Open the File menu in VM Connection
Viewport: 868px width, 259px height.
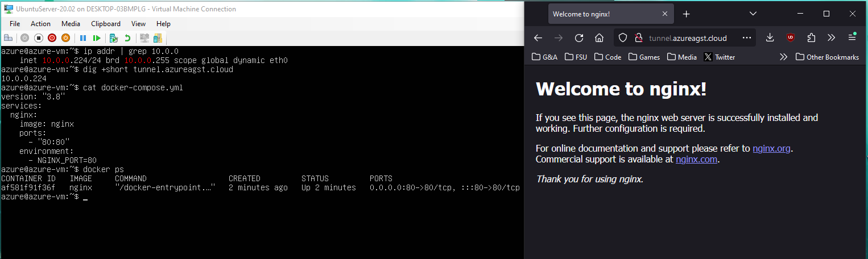coord(15,24)
